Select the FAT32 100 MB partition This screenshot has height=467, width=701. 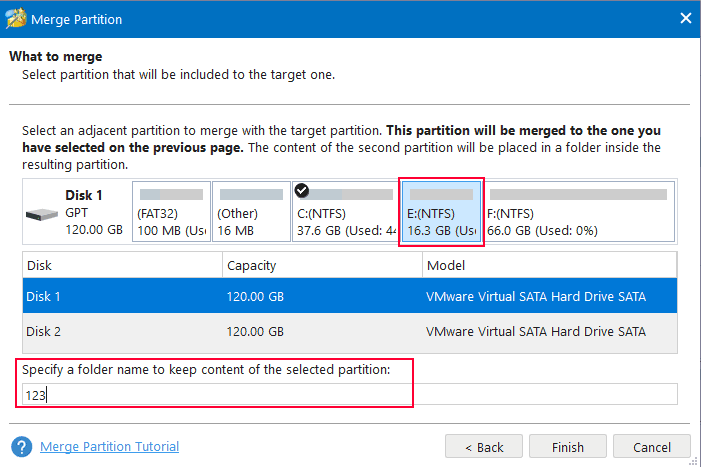170,213
